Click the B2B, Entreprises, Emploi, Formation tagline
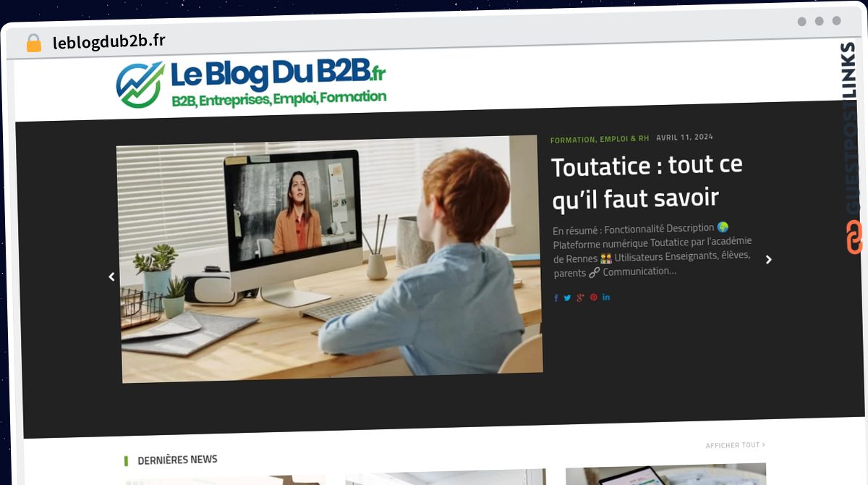The height and width of the screenshot is (485, 868). coord(278,99)
